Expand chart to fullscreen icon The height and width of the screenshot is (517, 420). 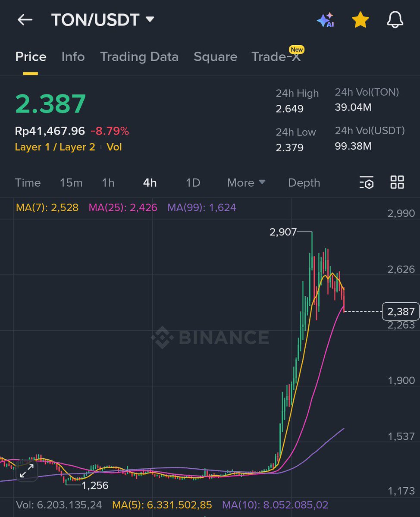coord(27,470)
